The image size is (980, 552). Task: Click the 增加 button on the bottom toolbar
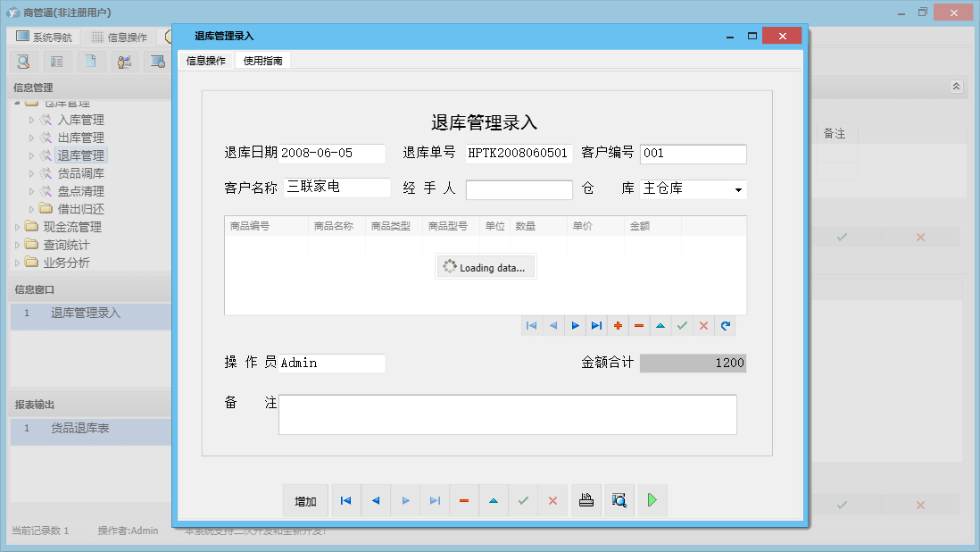pos(305,500)
